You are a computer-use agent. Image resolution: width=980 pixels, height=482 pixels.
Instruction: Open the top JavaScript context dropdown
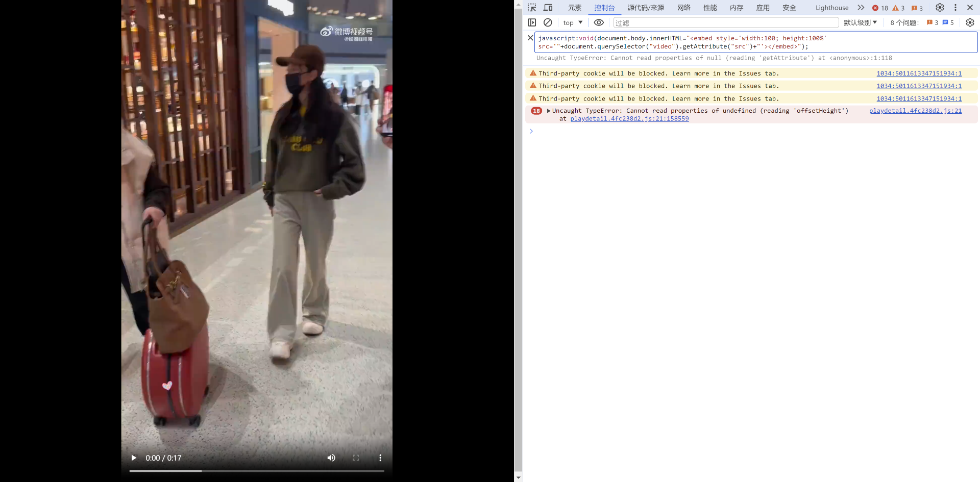point(573,22)
